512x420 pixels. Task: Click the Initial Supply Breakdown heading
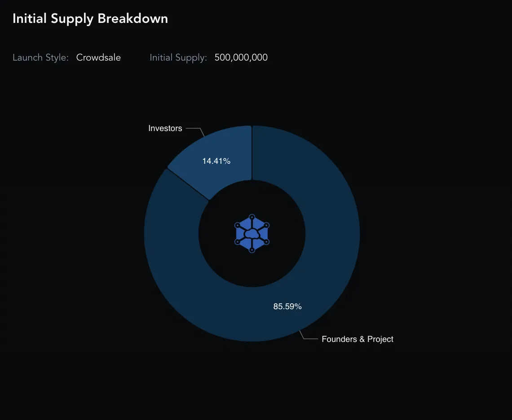pos(90,18)
